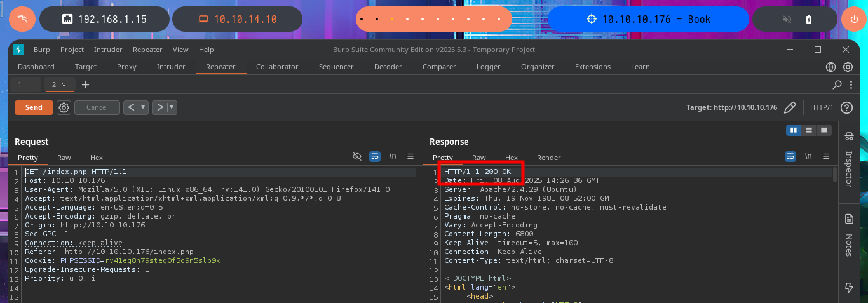Image resolution: width=868 pixels, height=303 pixels.
Task: Switch to Dashboard tab
Action: [36, 67]
